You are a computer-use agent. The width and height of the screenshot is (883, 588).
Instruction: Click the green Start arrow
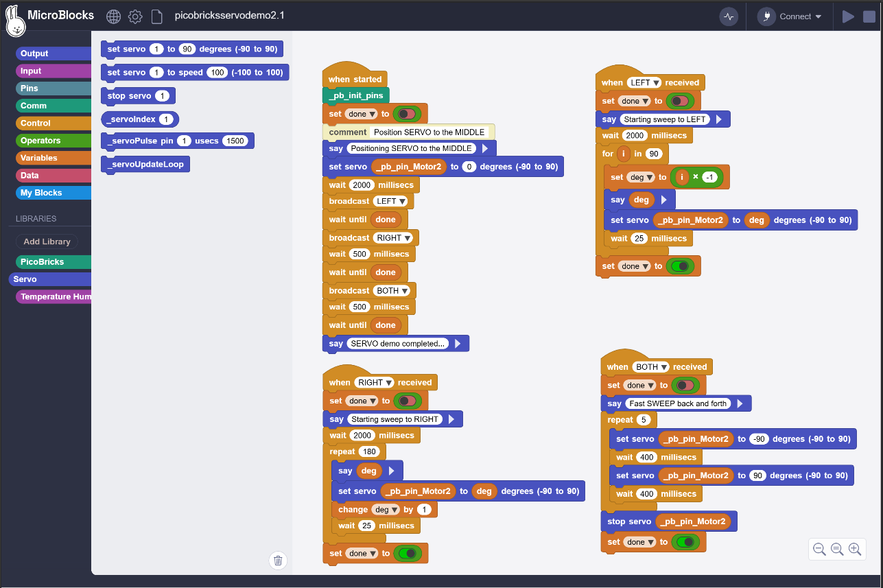(849, 16)
